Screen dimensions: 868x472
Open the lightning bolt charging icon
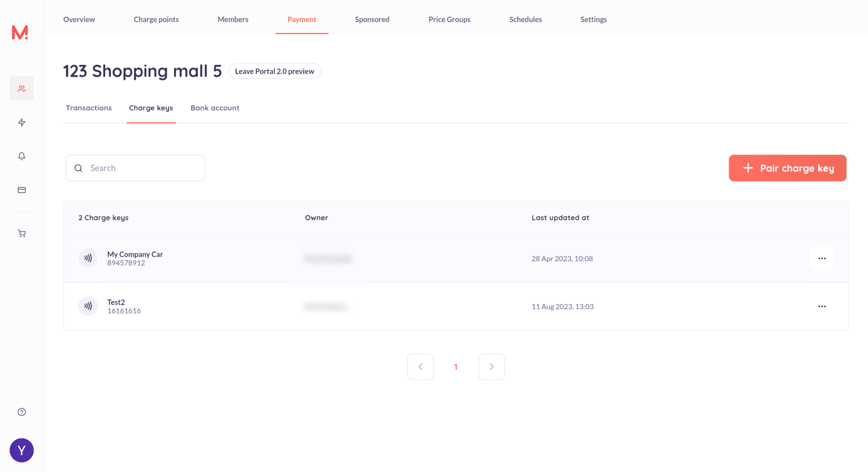click(22, 122)
